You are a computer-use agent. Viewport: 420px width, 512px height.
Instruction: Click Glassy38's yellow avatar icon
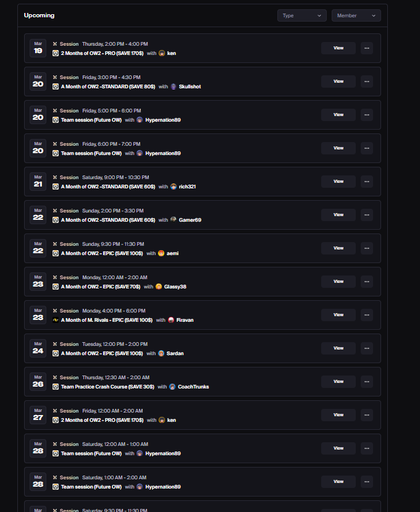tap(159, 287)
